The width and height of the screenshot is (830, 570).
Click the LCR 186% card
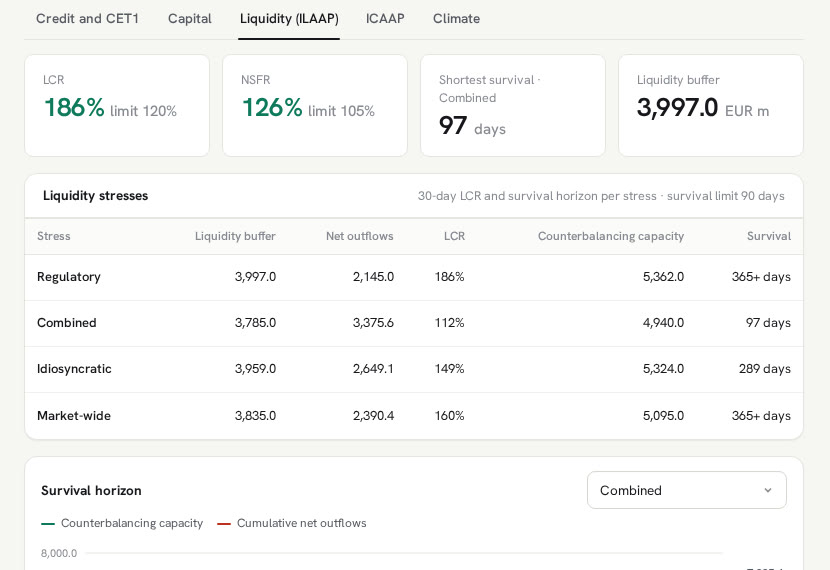(x=117, y=105)
